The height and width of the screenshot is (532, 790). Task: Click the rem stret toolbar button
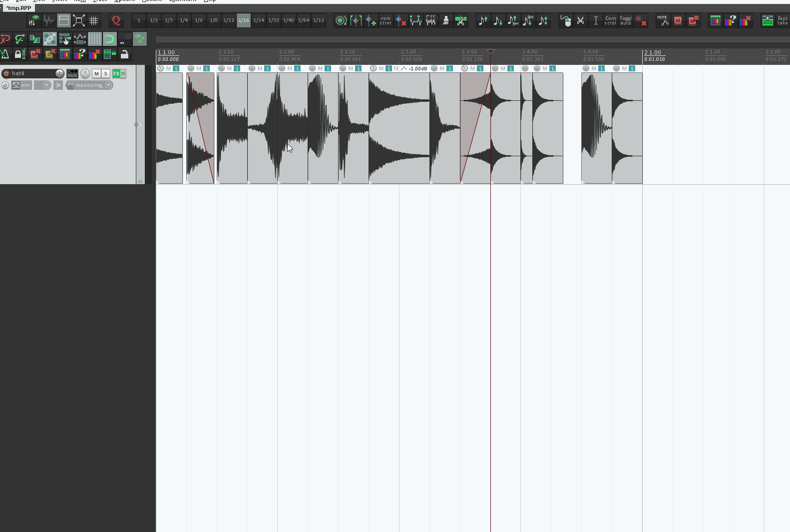click(386, 20)
